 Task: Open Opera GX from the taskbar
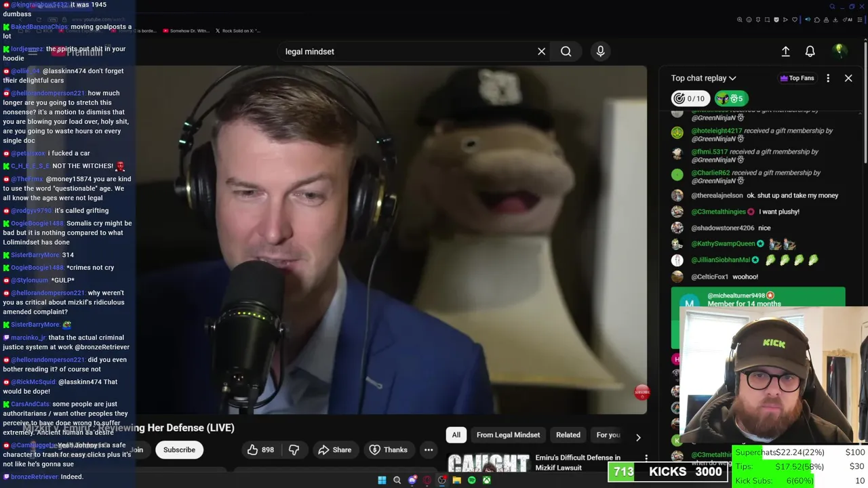coord(427,481)
